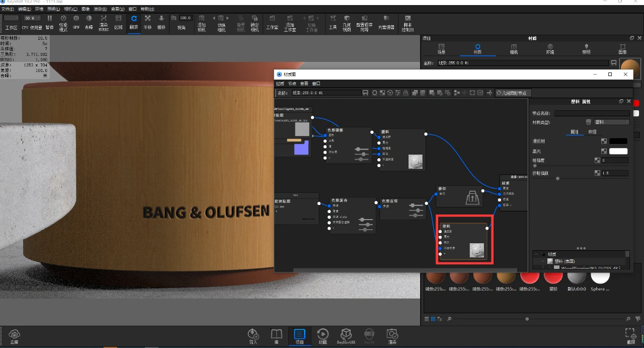644x348 pixels.
Task: Click the texture icon beside 高光 specular
Action: (604, 151)
